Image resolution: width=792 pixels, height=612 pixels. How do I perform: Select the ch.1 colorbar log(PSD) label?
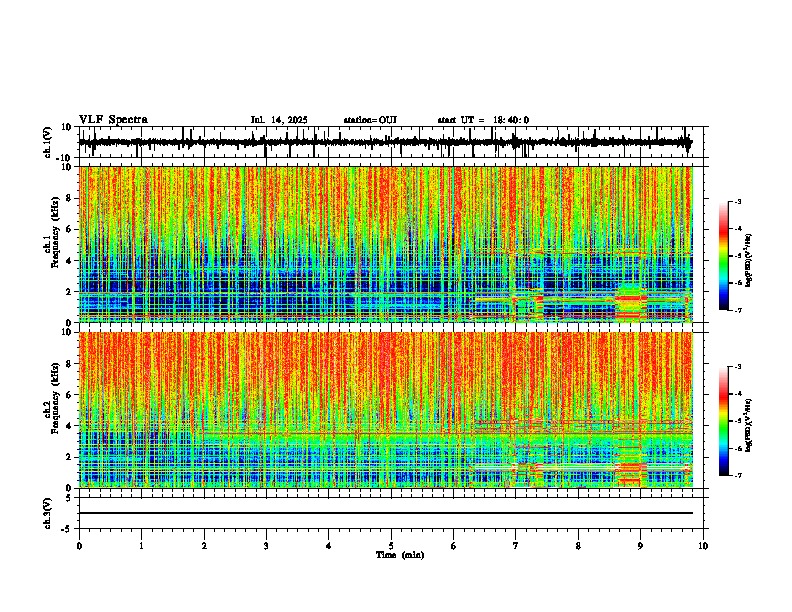coord(748,260)
